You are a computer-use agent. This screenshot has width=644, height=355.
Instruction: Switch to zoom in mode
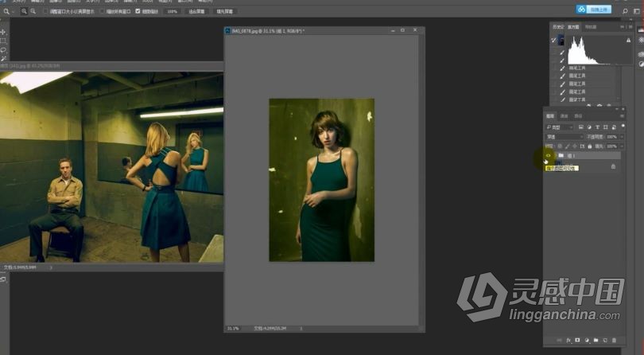click(24, 11)
